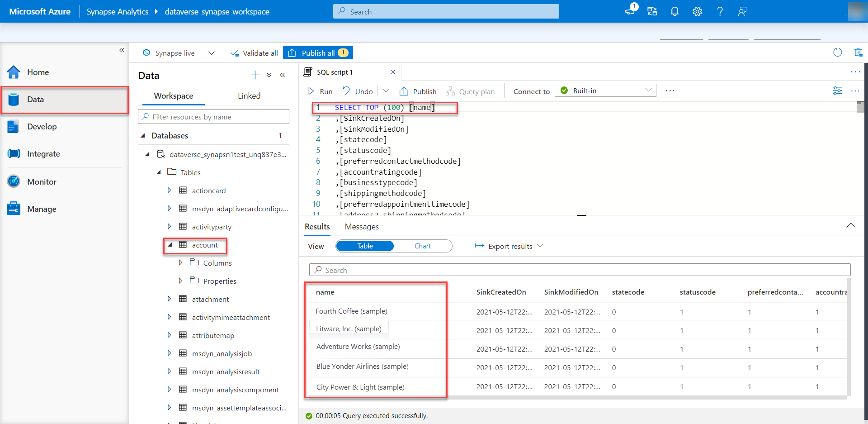This screenshot has height=424, width=868.
Task: Select the Linked tab in the Data pane
Action: coord(249,95)
